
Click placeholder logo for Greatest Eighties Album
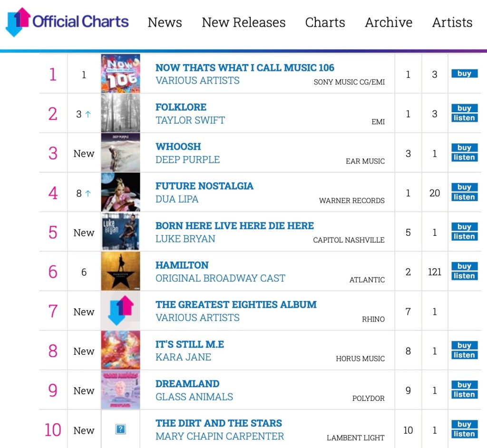pos(121,311)
